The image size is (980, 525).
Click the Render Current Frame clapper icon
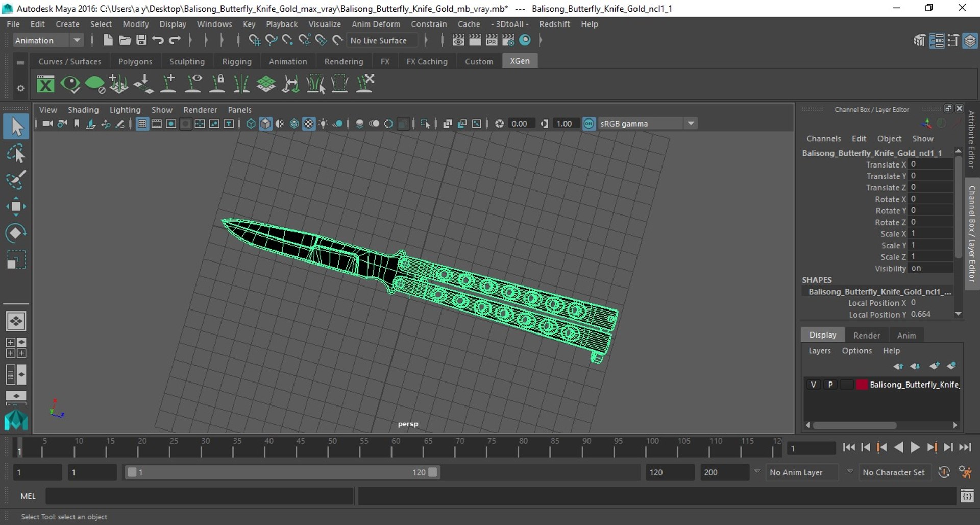pos(475,40)
